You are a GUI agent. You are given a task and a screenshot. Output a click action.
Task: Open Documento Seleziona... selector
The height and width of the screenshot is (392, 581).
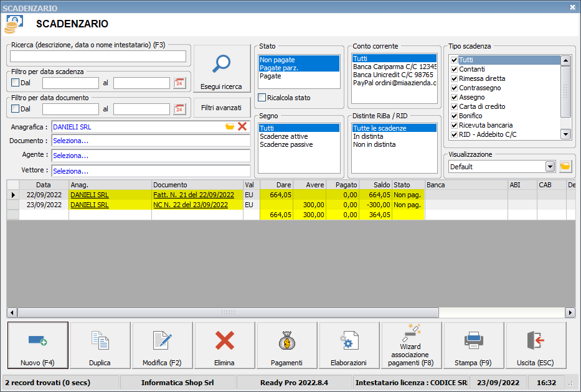pos(151,141)
